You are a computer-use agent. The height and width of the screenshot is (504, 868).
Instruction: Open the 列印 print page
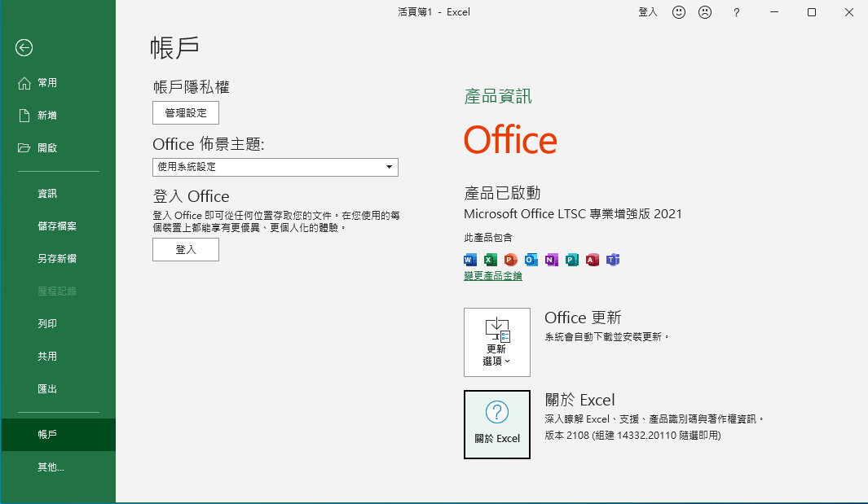tap(58, 323)
